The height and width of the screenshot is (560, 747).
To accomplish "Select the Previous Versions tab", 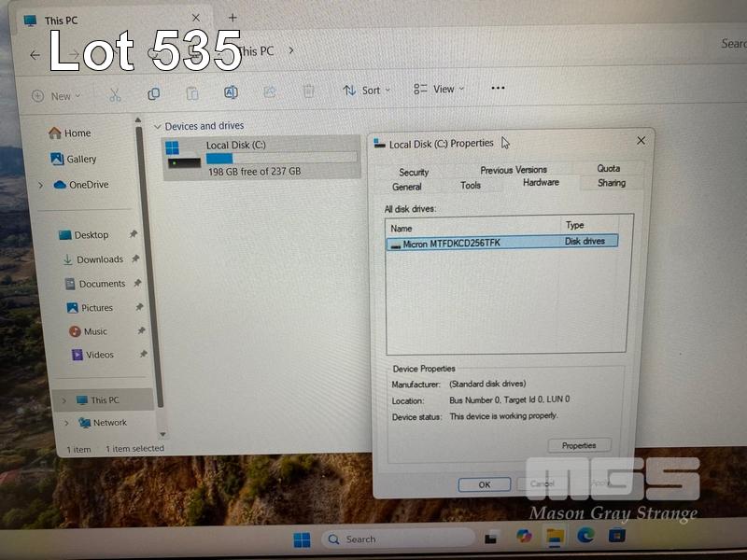I will 514,170.
